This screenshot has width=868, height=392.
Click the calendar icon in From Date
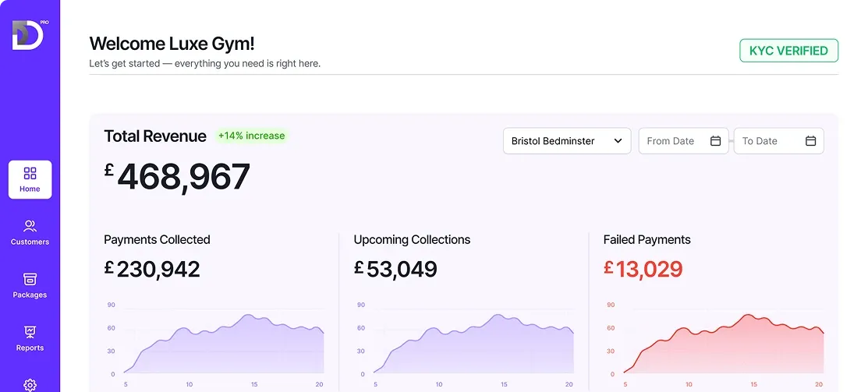[x=716, y=141]
